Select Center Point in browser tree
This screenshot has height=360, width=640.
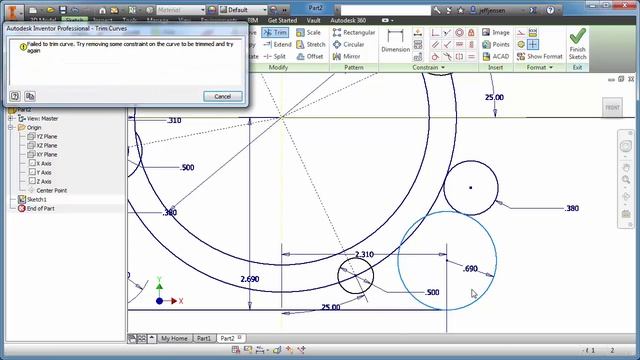(47, 190)
